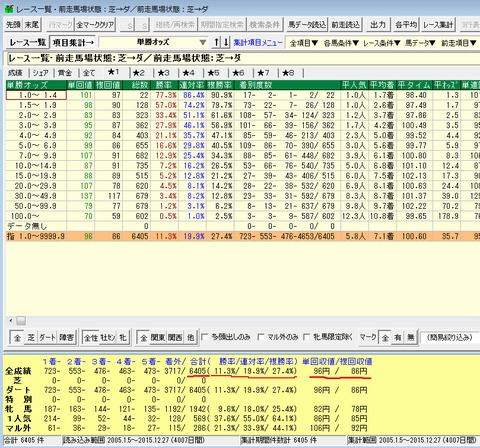
Task: Sort by the 連対率 column header
Action: pyautogui.click(x=192, y=85)
